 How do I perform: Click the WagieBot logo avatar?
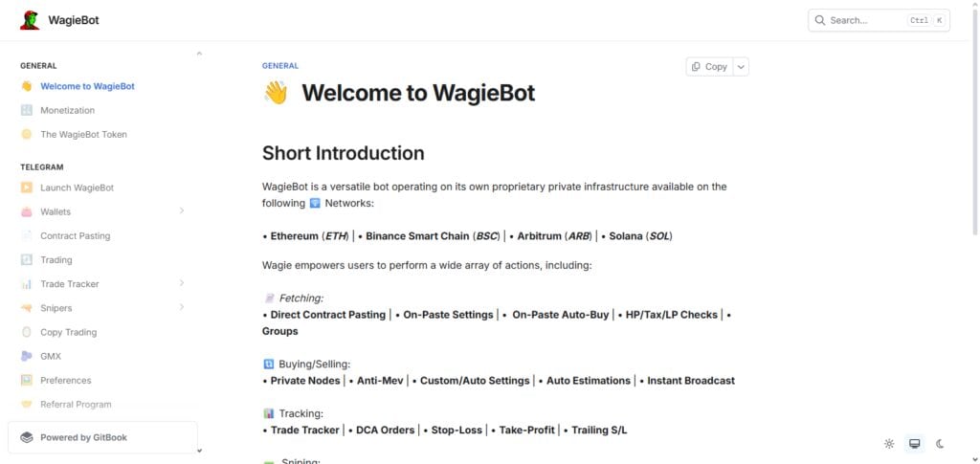click(30, 20)
